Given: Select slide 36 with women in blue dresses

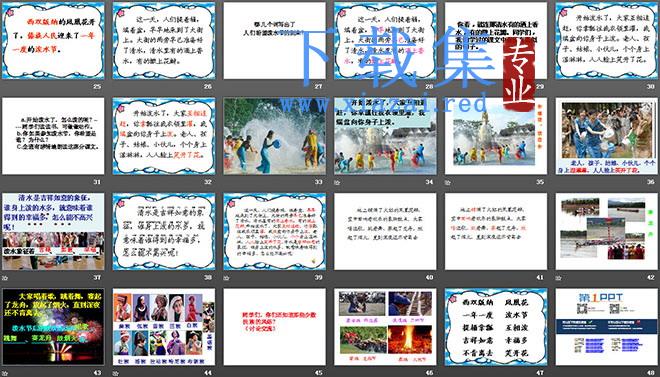Looking at the screenshot, I should tap(607, 136).
